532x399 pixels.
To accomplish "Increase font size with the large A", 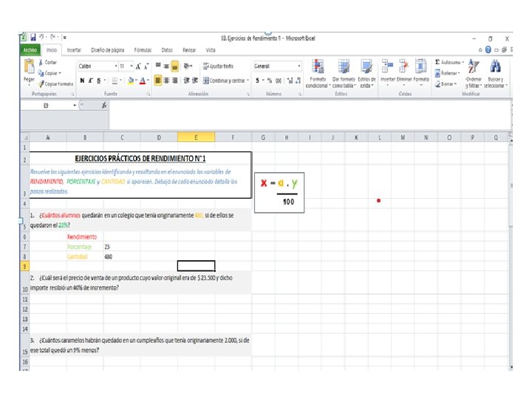I will (x=138, y=66).
